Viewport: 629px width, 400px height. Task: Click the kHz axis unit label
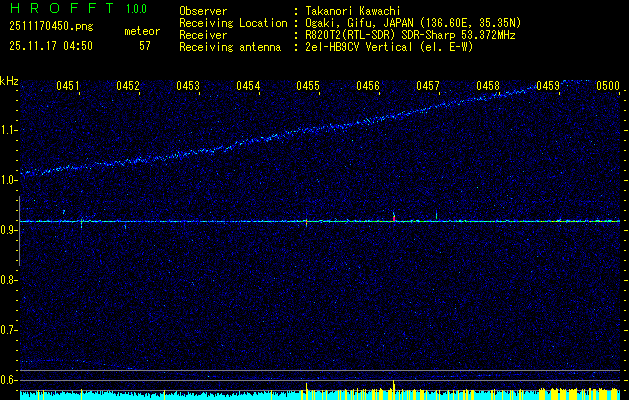coord(9,81)
